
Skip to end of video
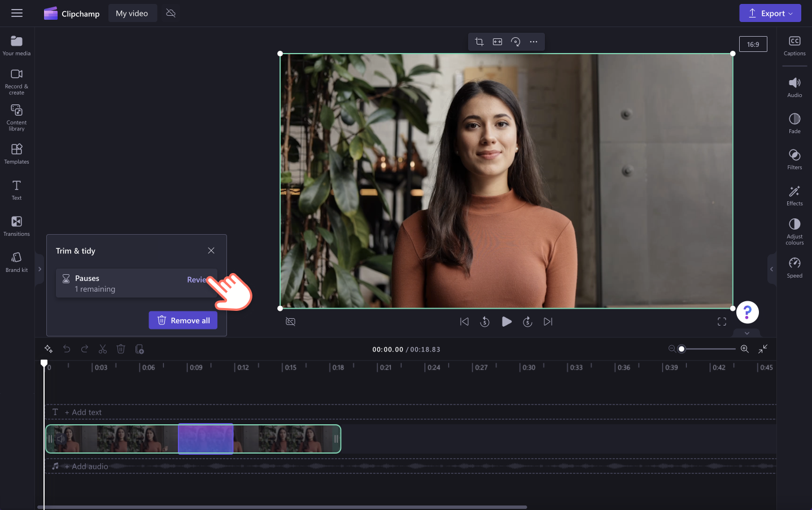548,322
